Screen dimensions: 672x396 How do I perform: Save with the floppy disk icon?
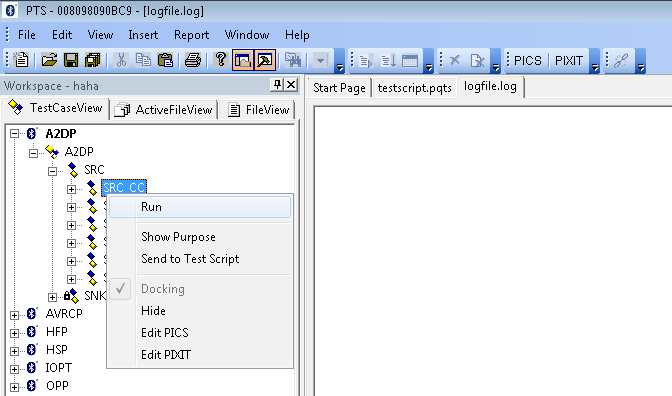71,60
